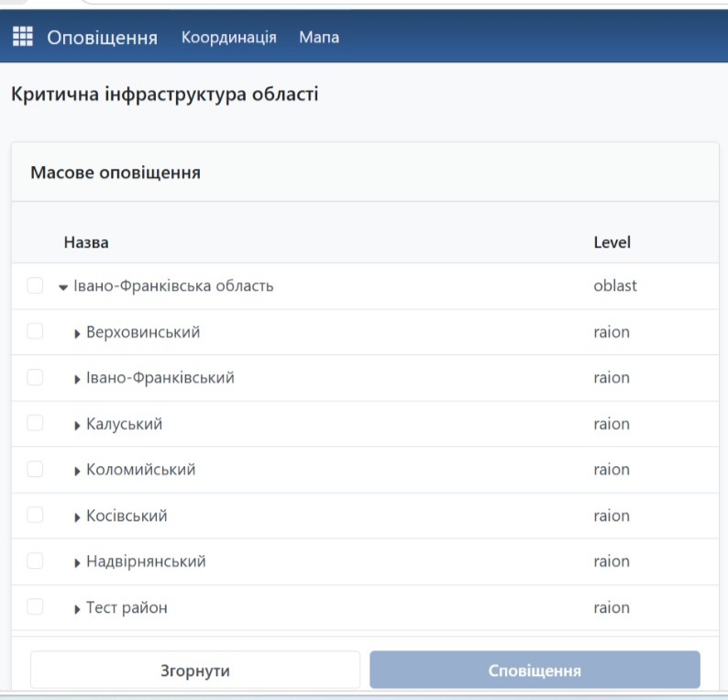Click the Сповіщення button
The height and width of the screenshot is (700, 728).
535,670
